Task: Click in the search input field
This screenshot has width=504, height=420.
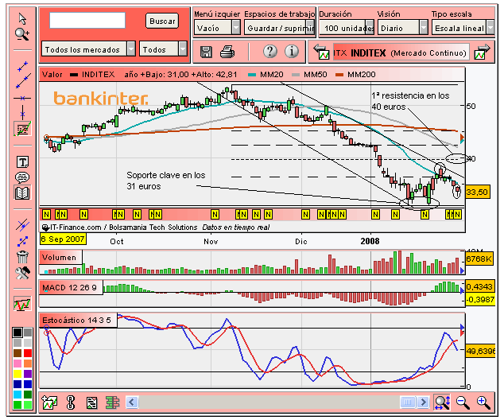Action: coord(87,21)
